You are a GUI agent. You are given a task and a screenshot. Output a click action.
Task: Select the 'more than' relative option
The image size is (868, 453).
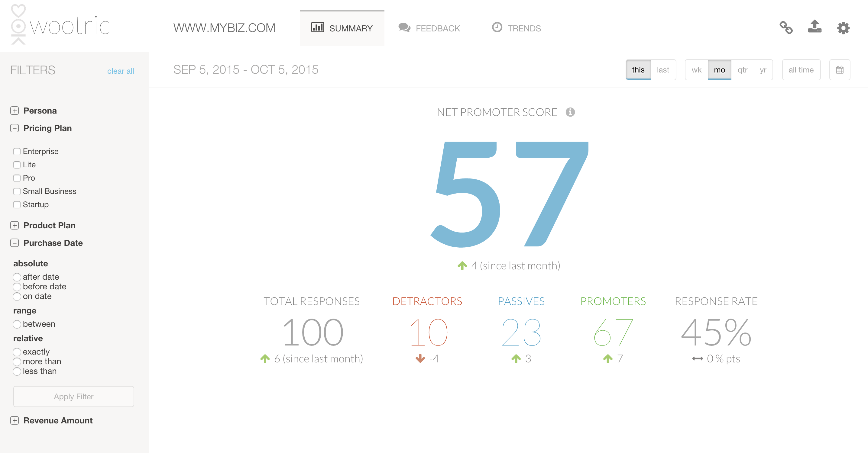[17, 361]
